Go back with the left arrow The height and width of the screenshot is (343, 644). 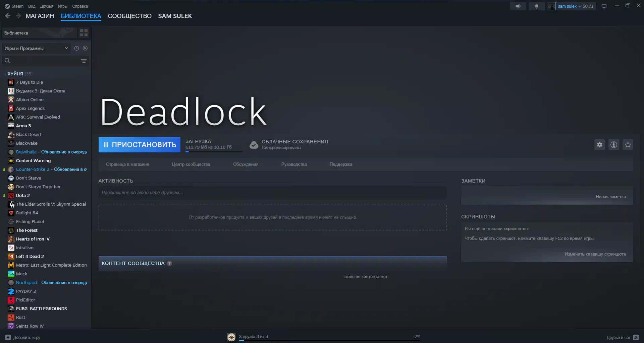pos(8,16)
